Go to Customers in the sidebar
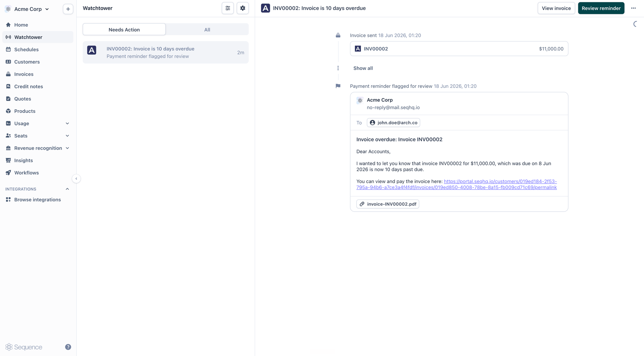 point(38,62)
